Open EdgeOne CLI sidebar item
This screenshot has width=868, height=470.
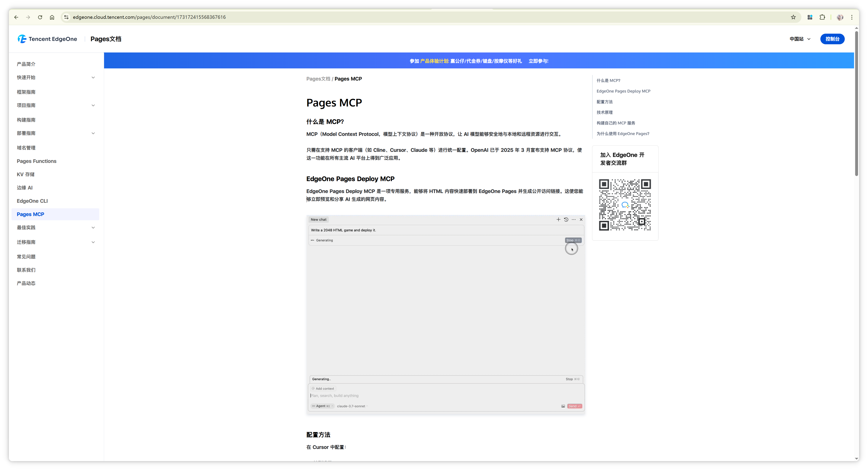coord(32,201)
